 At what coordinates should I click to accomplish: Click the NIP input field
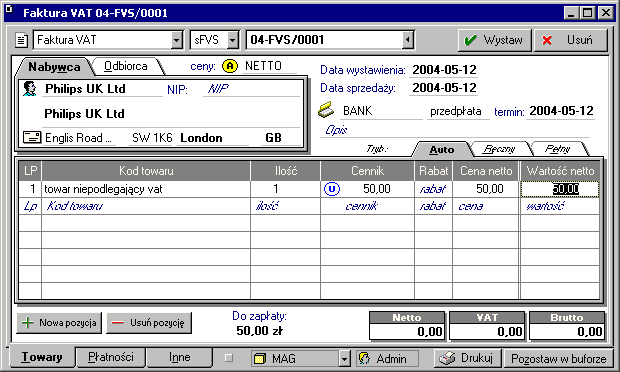pos(251,89)
